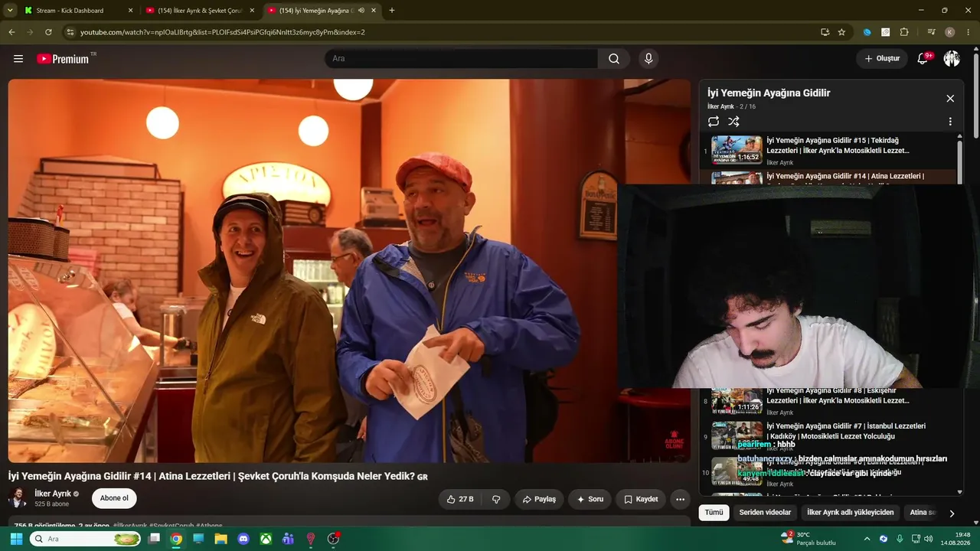This screenshot has height=551, width=980.
Task: Show hidden system tray icons
Action: (x=867, y=539)
